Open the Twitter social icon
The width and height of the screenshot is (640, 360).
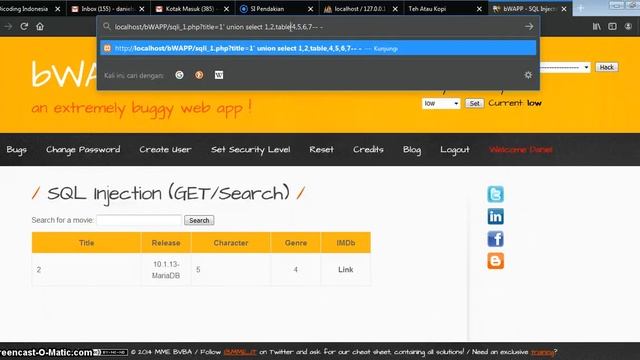tap(496, 194)
